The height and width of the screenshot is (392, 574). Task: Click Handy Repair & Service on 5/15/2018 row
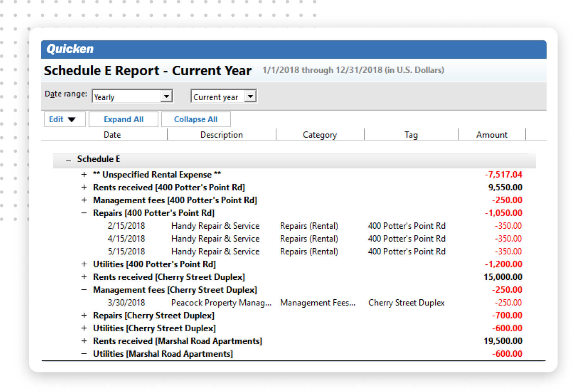(x=215, y=251)
